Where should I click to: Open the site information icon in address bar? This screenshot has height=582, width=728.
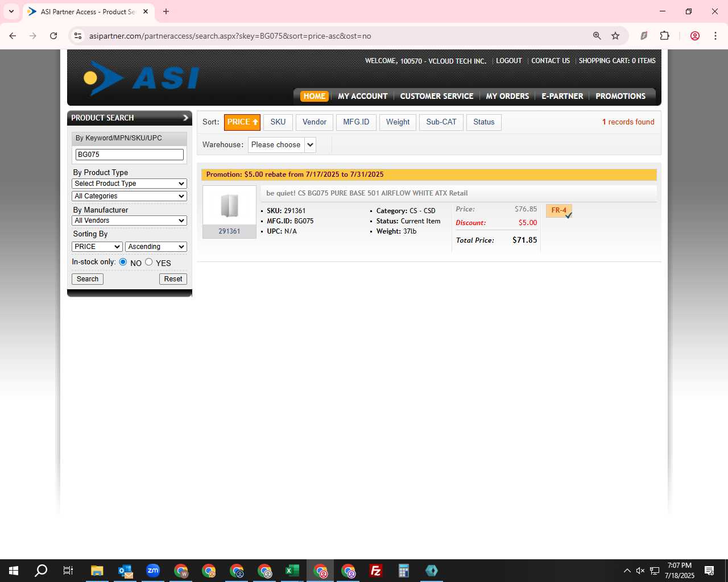(x=78, y=36)
